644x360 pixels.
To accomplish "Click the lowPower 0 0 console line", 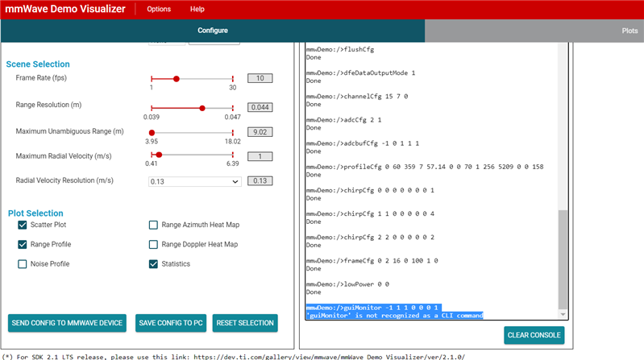I will pyautogui.click(x=347, y=284).
